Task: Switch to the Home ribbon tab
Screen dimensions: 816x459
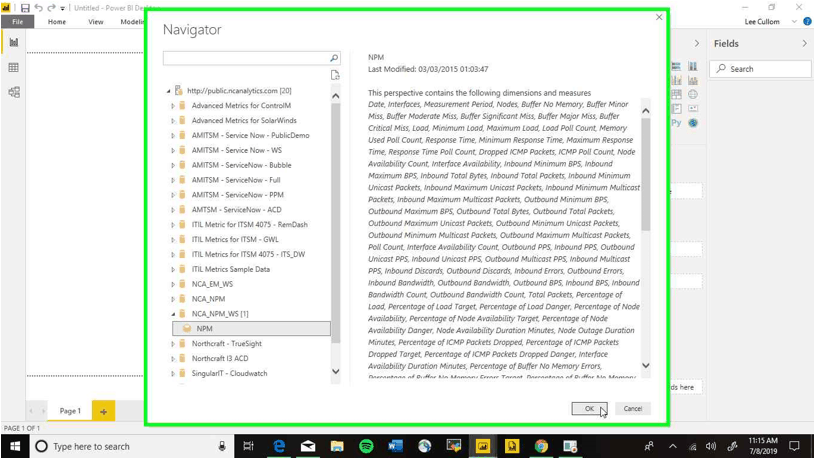Action: click(x=57, y=22)
